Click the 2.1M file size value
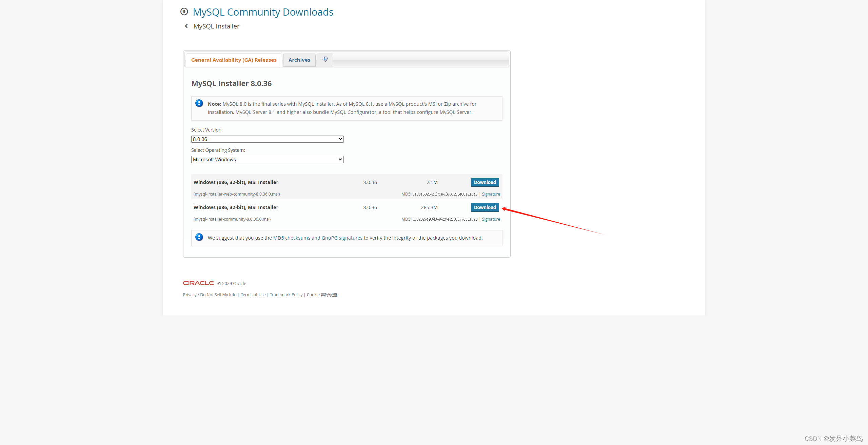This screenshot has width=868, height=445. [x=432, y=182]
